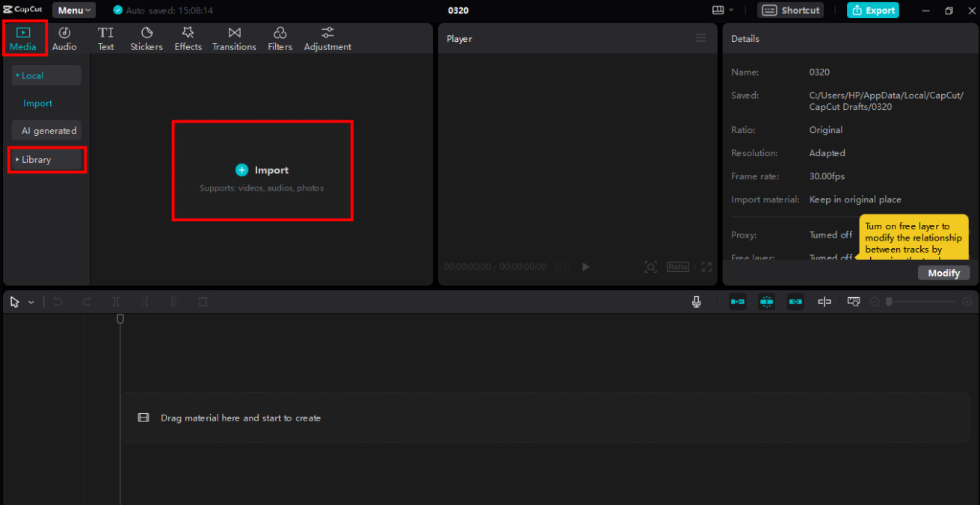Image resolution: width=980 pixels, height=505 pixels.
Task: Open the select tool mode dropdown arrow
Action: [31, 302]
